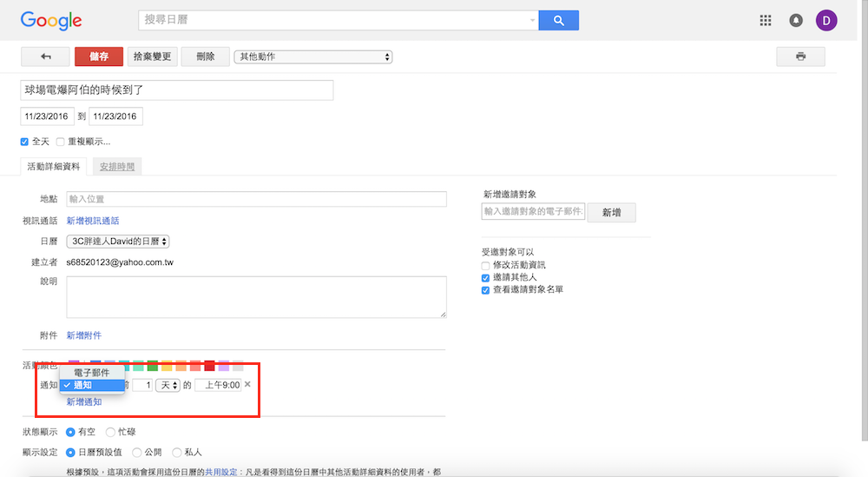Viewport: 868px width, 477px height.
Task: Expand the 其他動作 dropdown
Action: (x=313, y=56)
